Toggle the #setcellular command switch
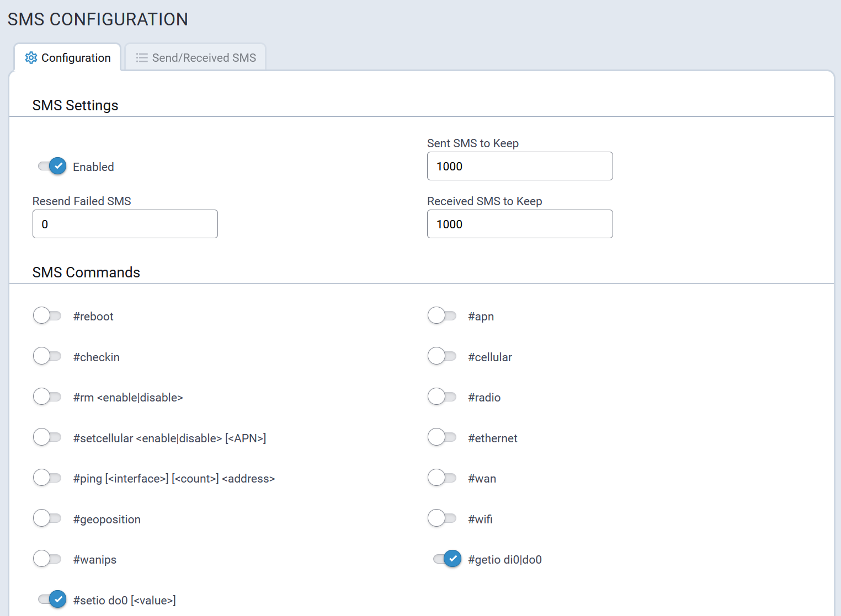841x616 pixels. 47,438
